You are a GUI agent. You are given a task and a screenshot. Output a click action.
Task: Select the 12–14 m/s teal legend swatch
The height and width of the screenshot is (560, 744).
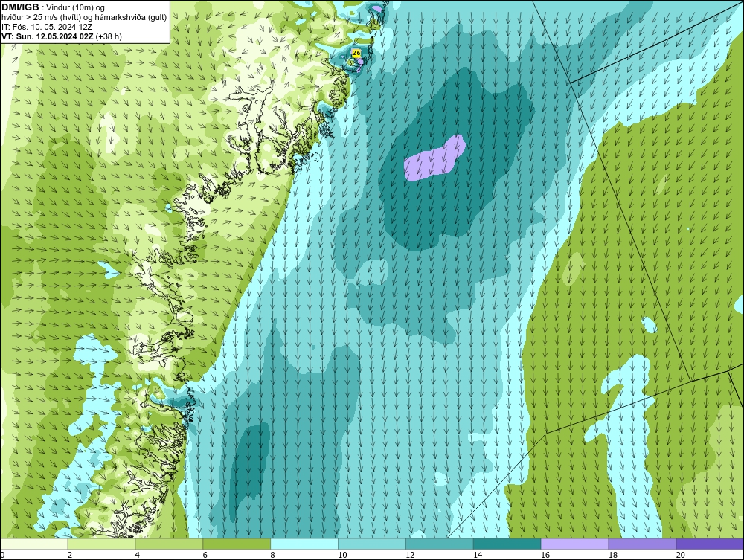440,544
